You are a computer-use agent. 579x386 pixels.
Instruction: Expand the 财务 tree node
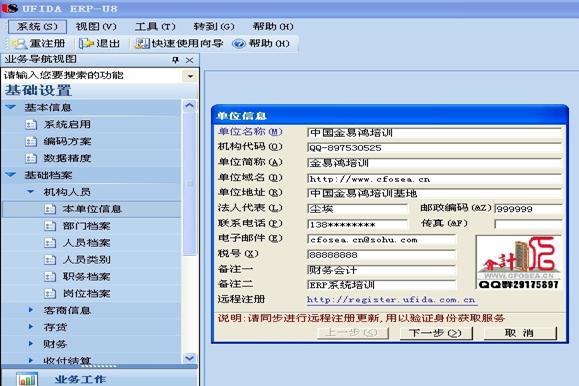click(31, 344)
